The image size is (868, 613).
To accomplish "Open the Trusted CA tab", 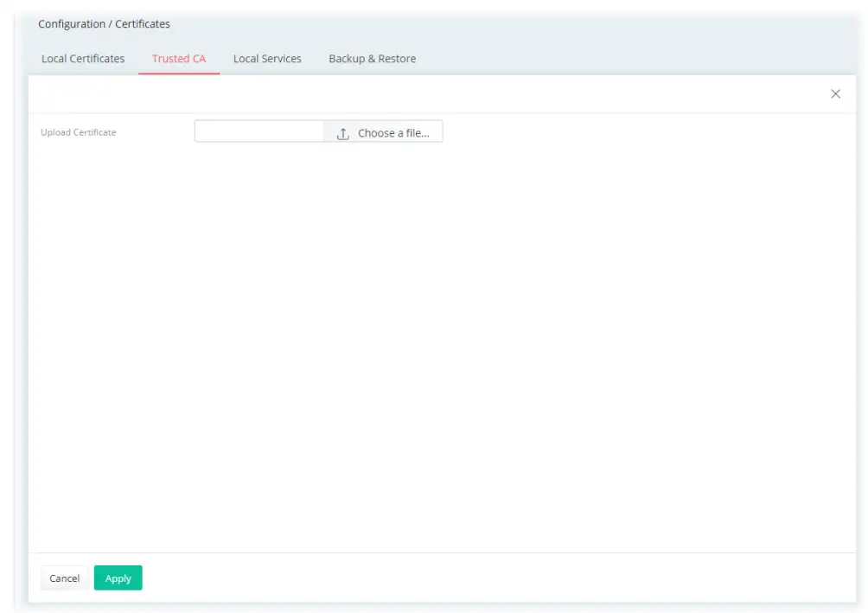I will (178, 58).
